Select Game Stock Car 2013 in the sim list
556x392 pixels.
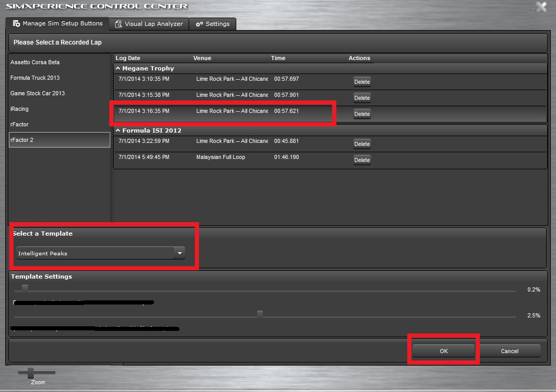(59, 94)
